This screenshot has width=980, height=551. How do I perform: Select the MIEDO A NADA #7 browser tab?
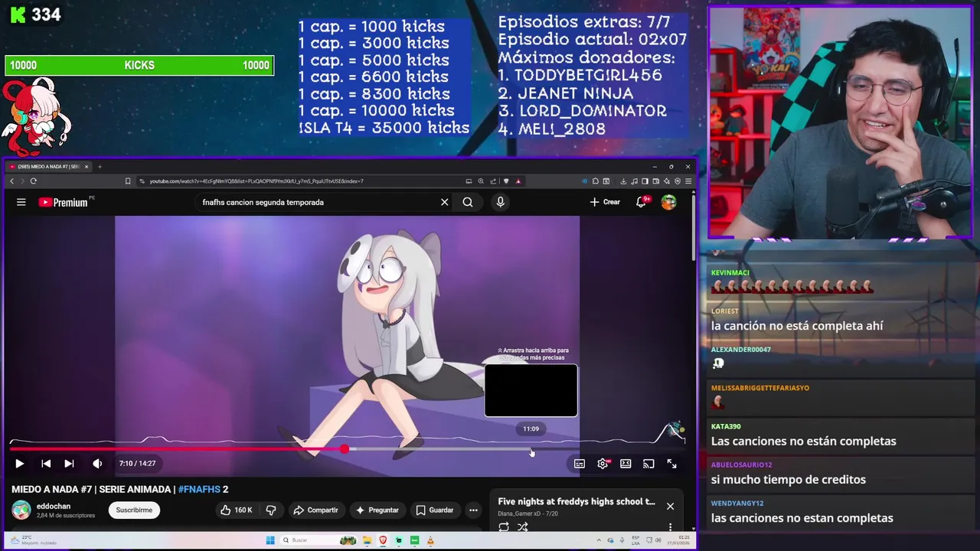pos(51,166)
